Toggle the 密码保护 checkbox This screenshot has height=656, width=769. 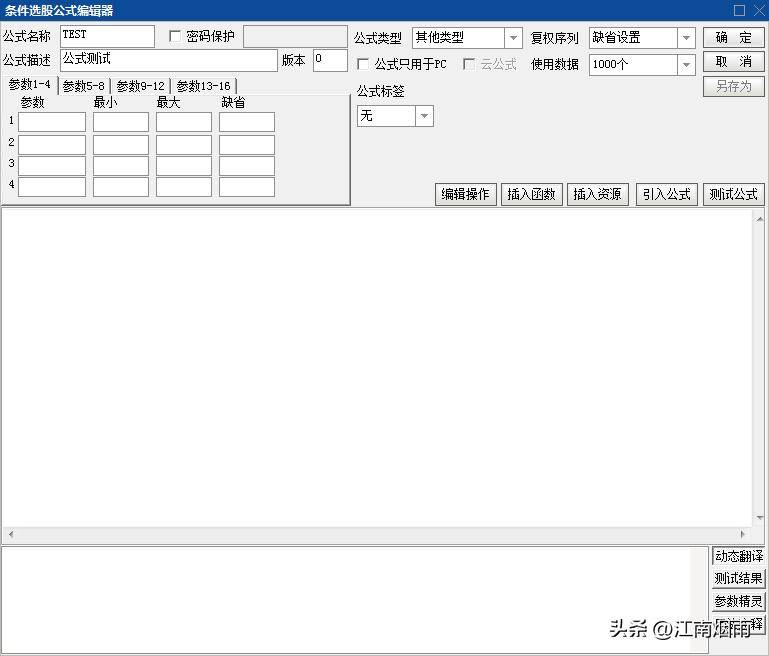click(x=175, y=36)
